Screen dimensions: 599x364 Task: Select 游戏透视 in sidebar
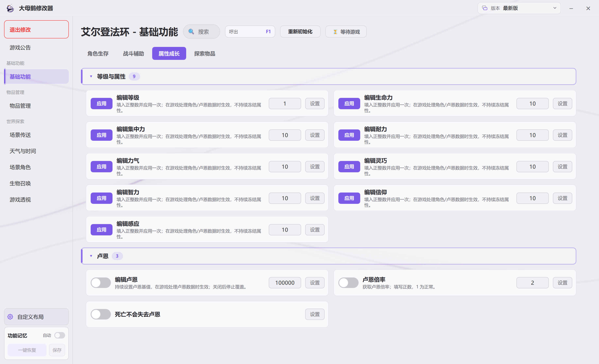[36, 200]
